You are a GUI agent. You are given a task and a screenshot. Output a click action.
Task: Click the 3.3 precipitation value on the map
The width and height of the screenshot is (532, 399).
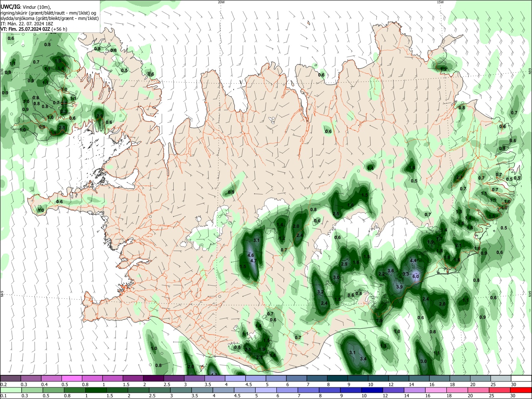[x=406, y=274]
